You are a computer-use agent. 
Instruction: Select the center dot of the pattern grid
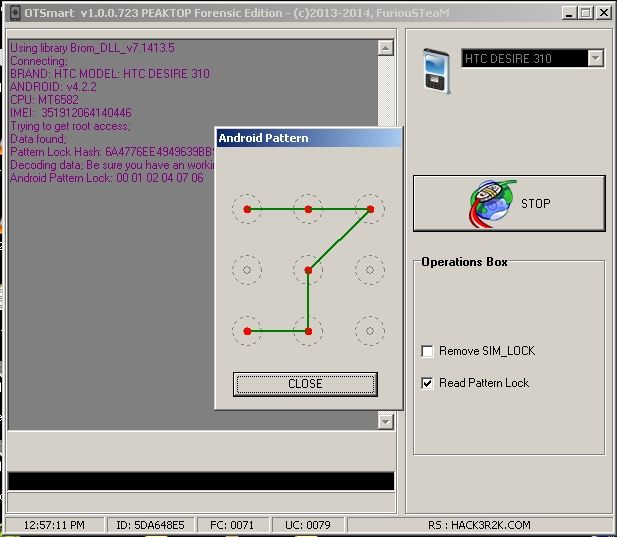(308, 270)
